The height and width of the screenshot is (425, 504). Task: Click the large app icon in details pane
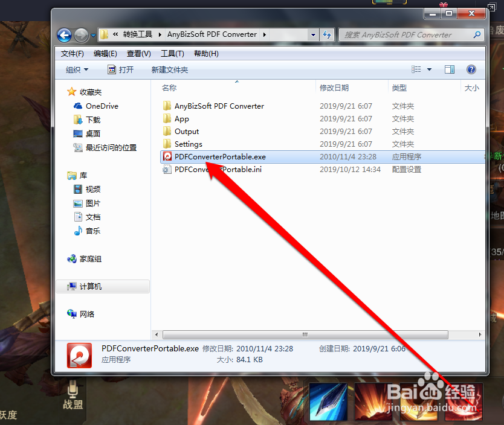[x=79, y=355]
